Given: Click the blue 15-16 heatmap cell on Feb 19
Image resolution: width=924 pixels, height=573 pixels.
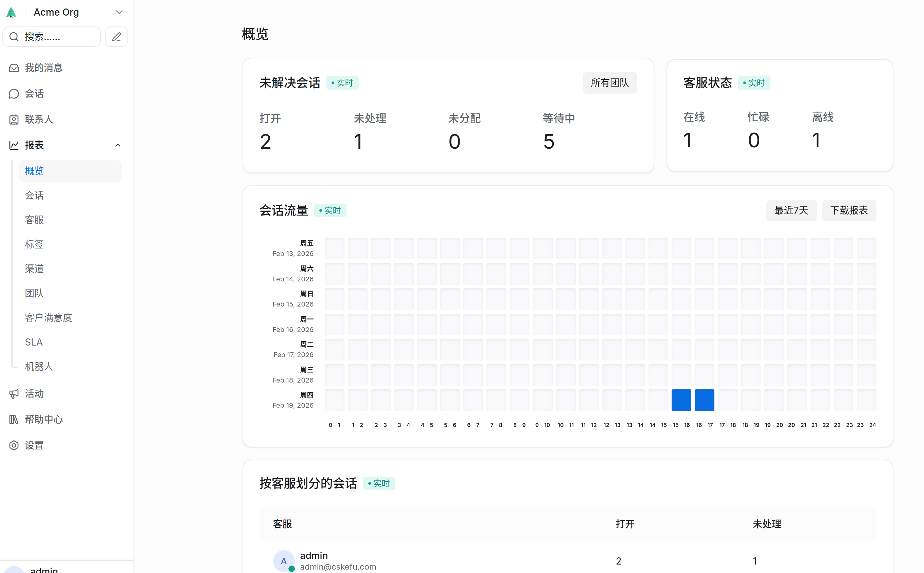Looking at the screenshot, I should (681, 400).
